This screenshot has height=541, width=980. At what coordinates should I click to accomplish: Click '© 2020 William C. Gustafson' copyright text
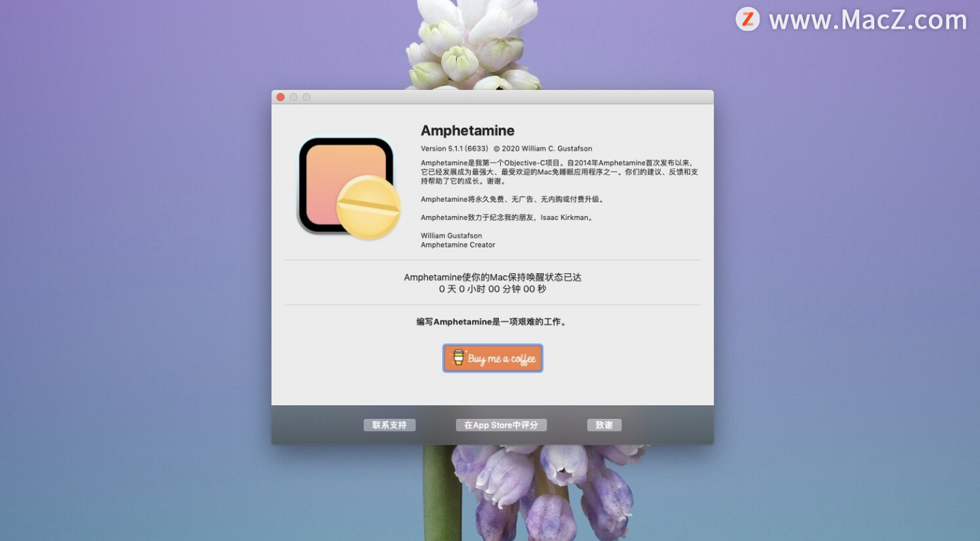pos(543,148)
